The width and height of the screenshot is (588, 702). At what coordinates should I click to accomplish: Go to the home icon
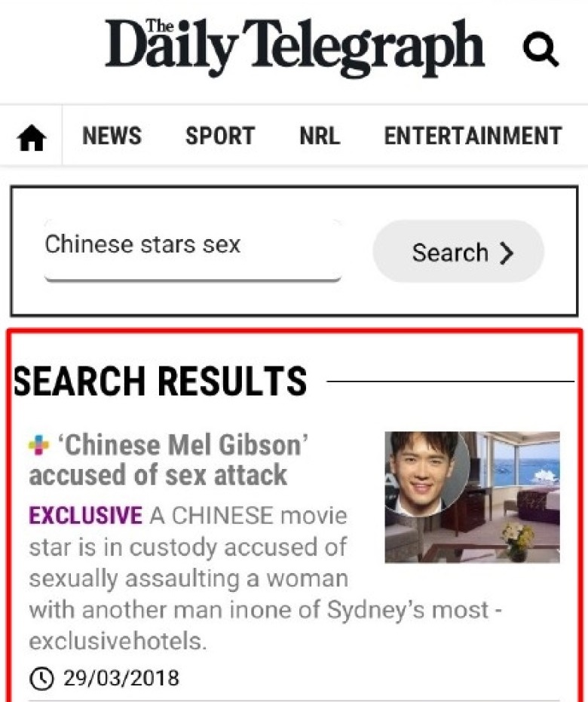[x=32, y=137]
